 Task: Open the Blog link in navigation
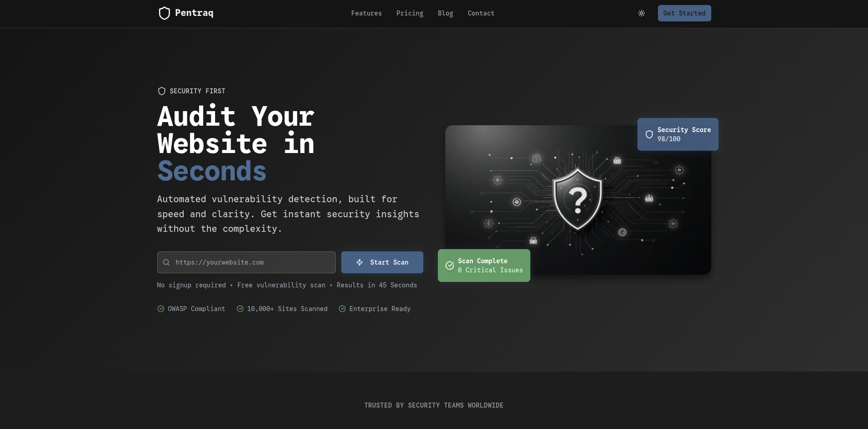click(445, 13)
